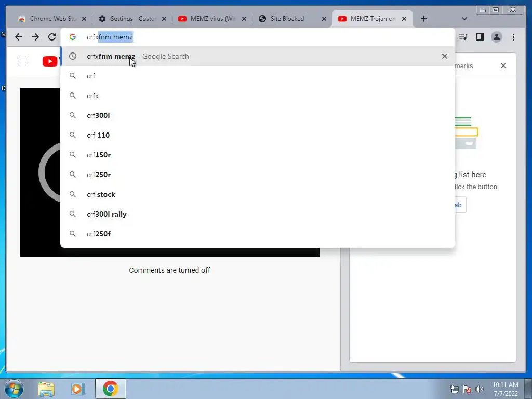
Task: Choose the 'crf300l rally' search suggestion
Action: 258,214
